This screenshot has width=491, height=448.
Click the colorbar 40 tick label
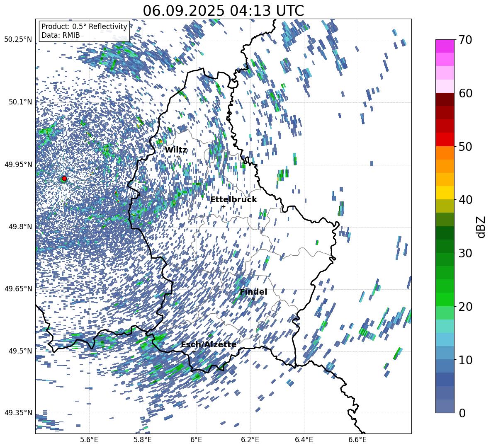pos(465,200)
